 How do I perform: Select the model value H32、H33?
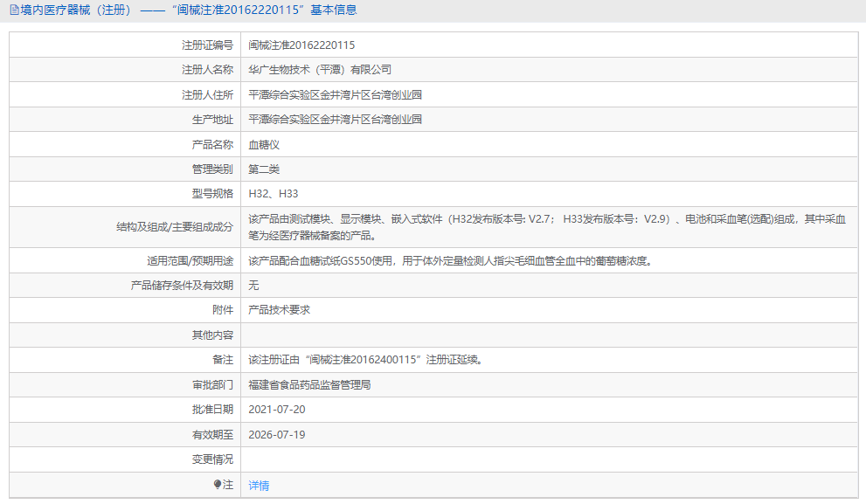point(274,194)
